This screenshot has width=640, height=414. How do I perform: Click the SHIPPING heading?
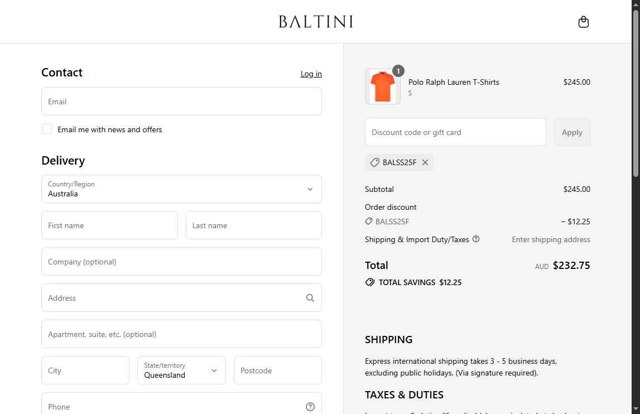pyautogui.click(x=389, y=339)
